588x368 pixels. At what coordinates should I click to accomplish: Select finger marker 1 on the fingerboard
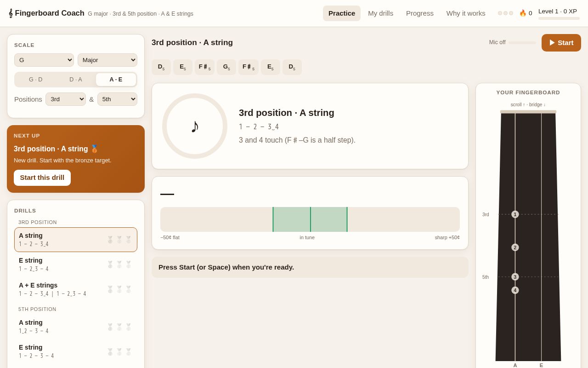pos(515,214)
